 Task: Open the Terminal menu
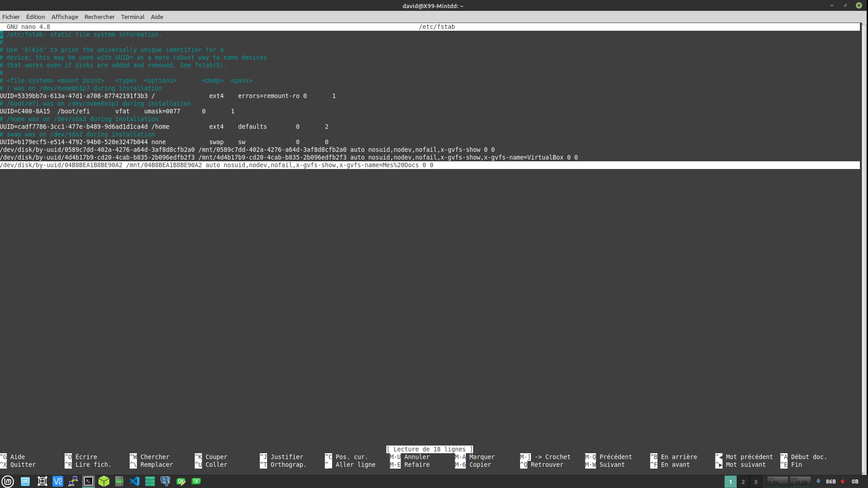pos(132,17)
